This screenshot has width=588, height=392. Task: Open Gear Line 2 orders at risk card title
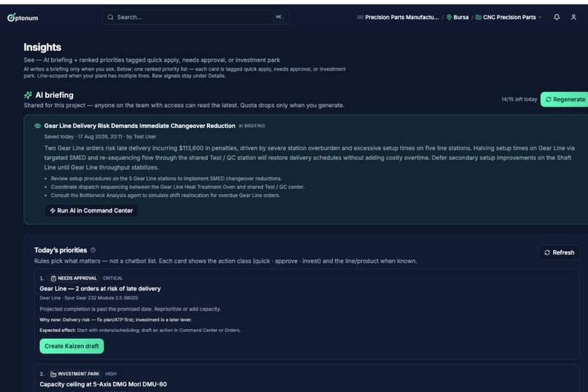(100, 288)
